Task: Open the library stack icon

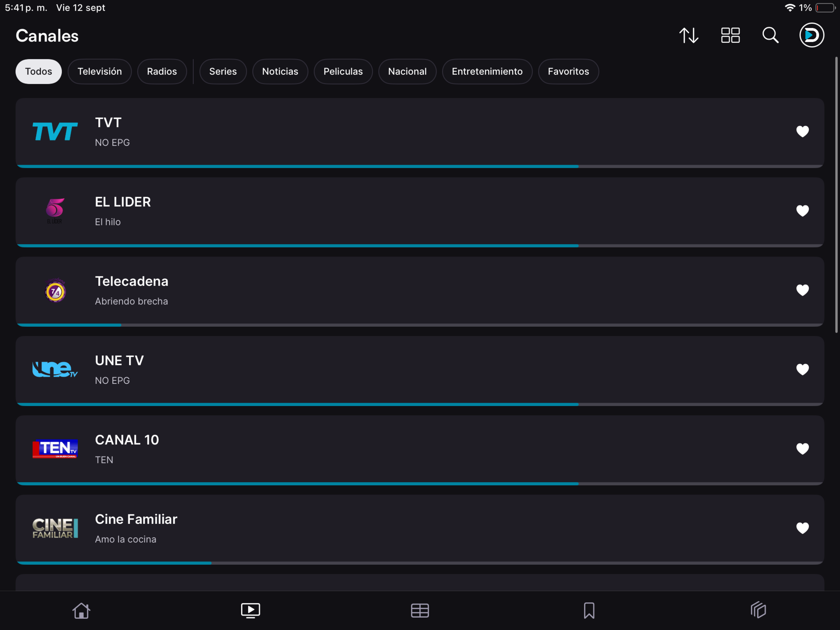Action: (x=759, y=610)
